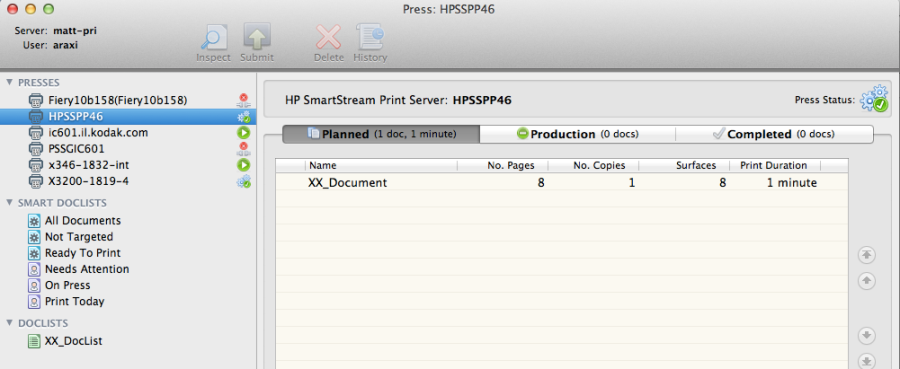Select the PSSGIC601 press
The image size is (900, 369).
(x=76, y=149)
